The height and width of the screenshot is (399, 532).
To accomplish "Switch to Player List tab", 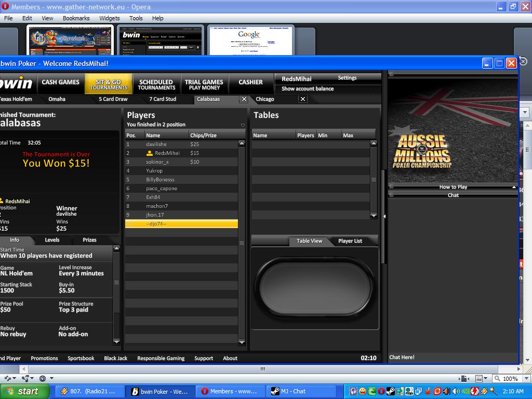I will pos(350,241).
